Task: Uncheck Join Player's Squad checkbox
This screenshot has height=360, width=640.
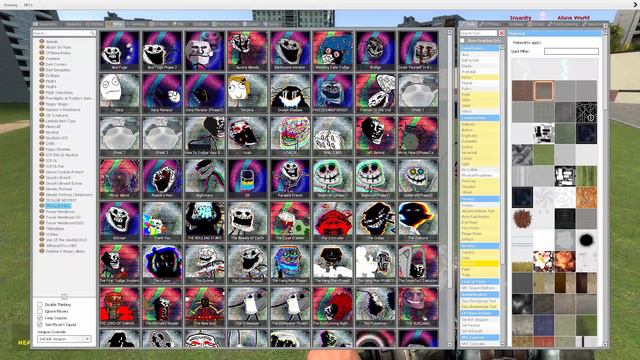Action: point(40,324)
